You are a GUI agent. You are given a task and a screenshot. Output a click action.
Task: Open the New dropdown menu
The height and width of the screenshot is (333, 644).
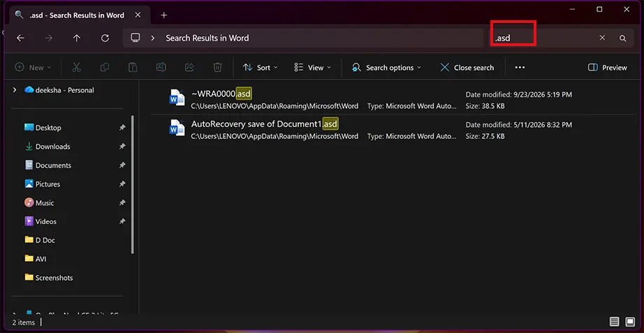pyautogui.click(x=33, y=67)
